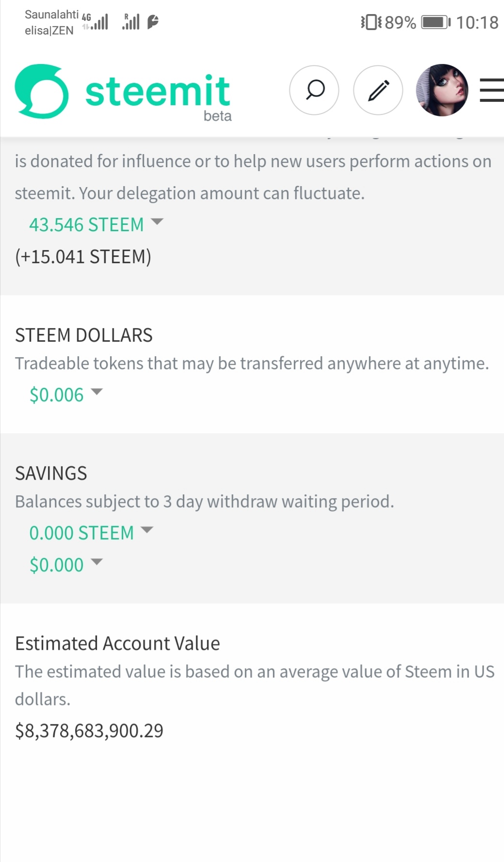
Task: Open the $0.000 savings dollars dropdown
Action: tap(66, 565)
